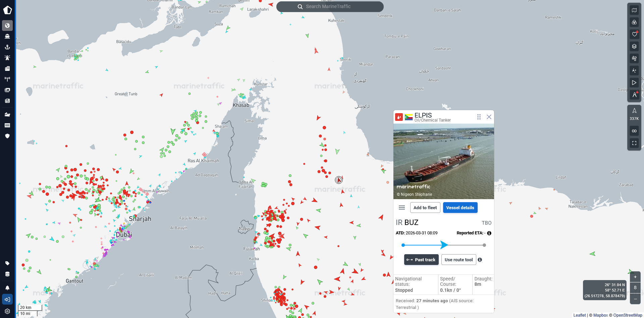Open the container icon in left sidebar

click(x=7, y=125)
